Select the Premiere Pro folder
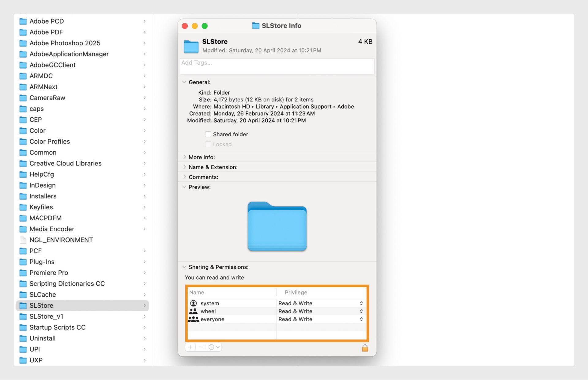 (49, 273)
